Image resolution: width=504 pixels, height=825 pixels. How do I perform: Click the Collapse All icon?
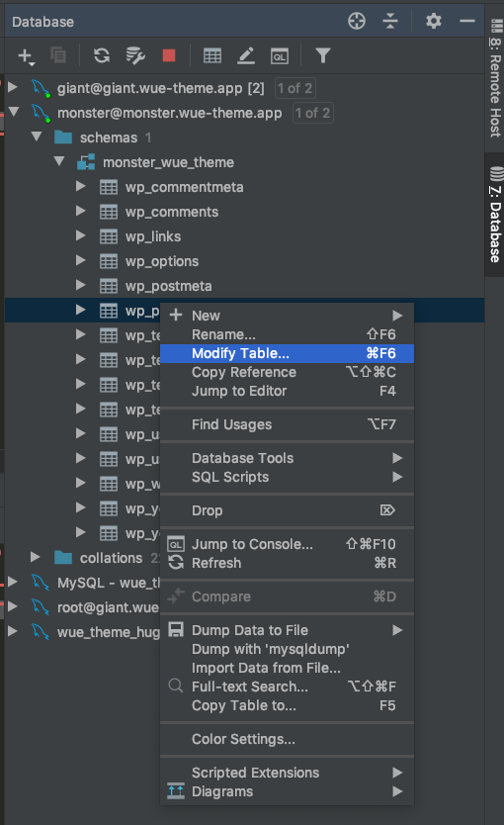[x=390, y=21]
